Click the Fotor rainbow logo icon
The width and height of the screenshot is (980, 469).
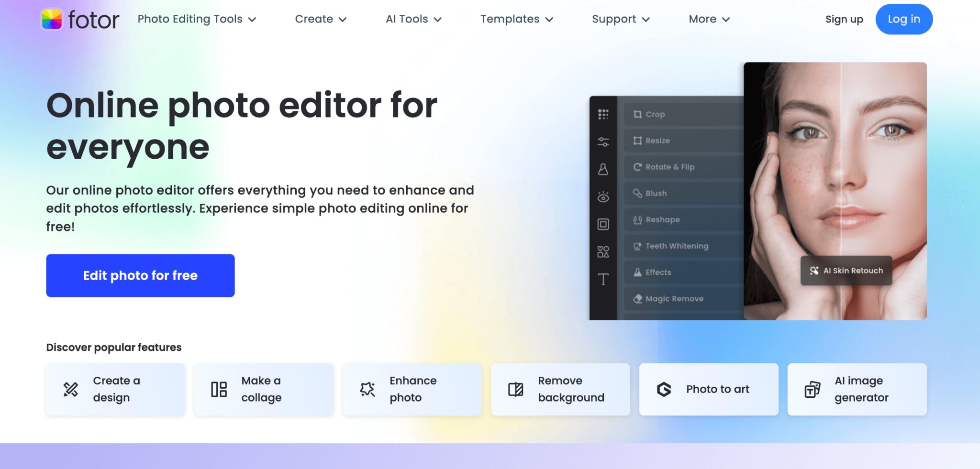(x=52, y=19)
